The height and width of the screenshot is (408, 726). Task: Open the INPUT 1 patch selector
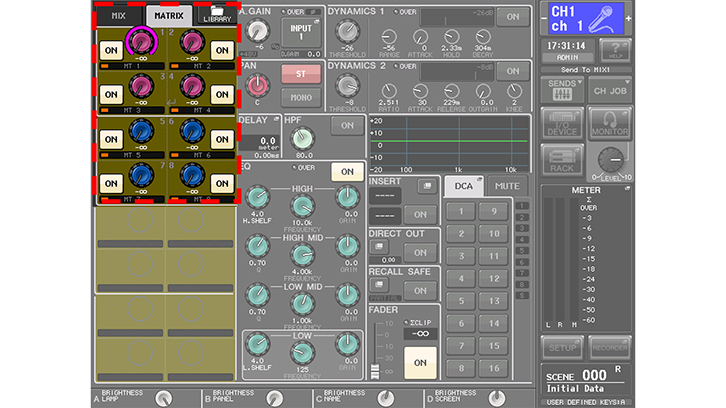click(x=300, y=32)
